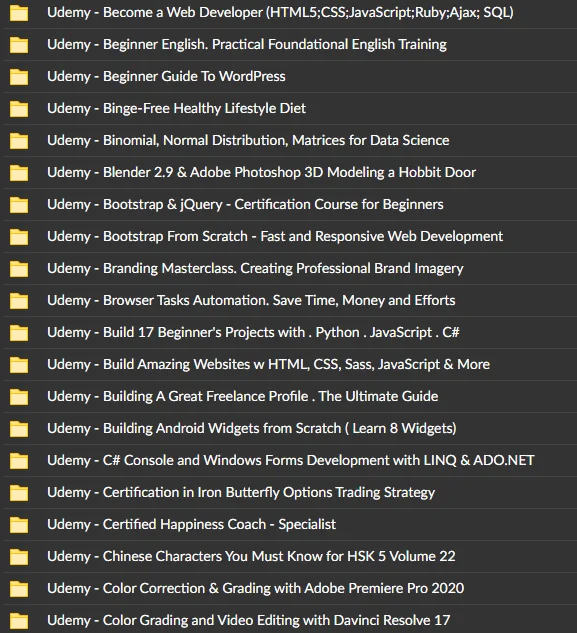Select folder icon for Certified Happiness Coach
This screenshot has height=633, width=577.
(x=19, y=525)
